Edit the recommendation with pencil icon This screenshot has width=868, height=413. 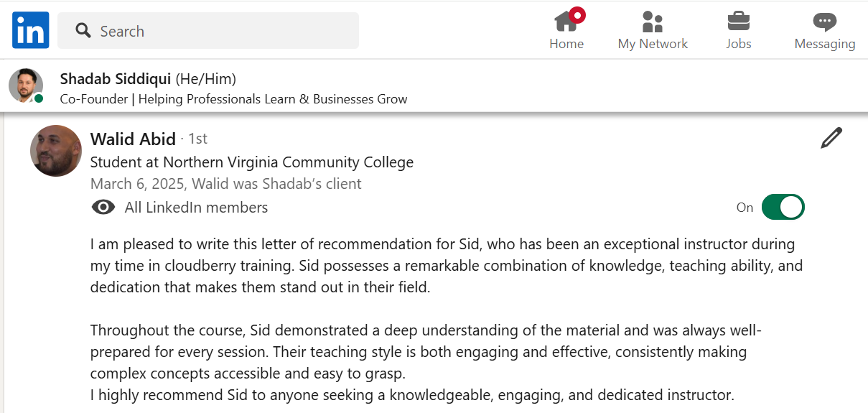click(x=831, y=138)
